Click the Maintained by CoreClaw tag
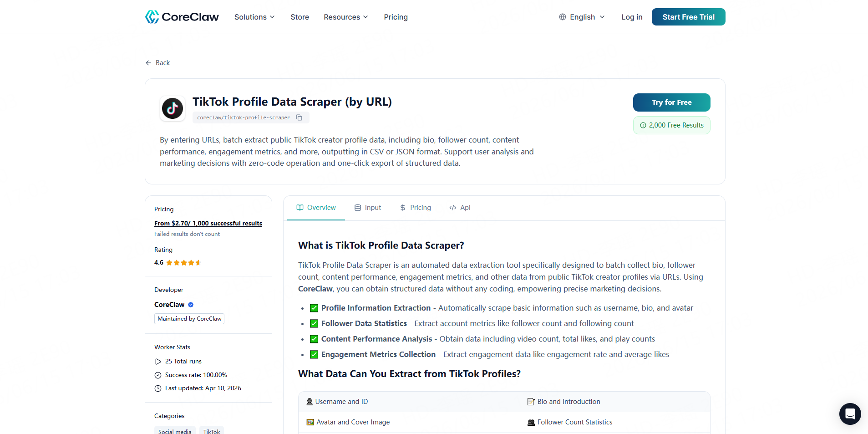Image resolution: width=868 pixels, height=434 pixels. coord(189,319)
